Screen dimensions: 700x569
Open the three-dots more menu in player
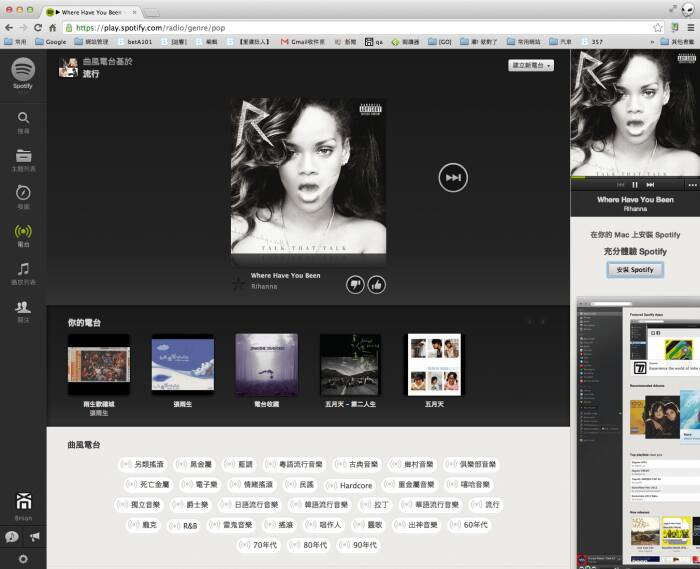pos(692,185)
